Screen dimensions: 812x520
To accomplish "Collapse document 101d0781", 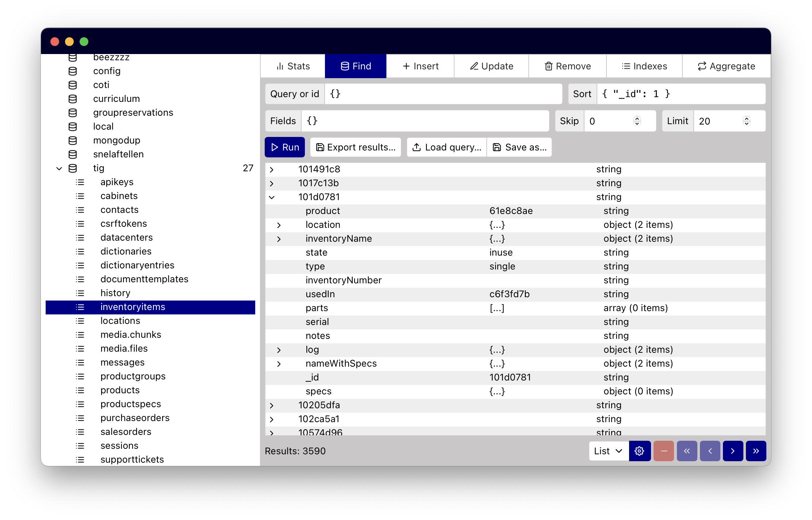I will (272, 197).
